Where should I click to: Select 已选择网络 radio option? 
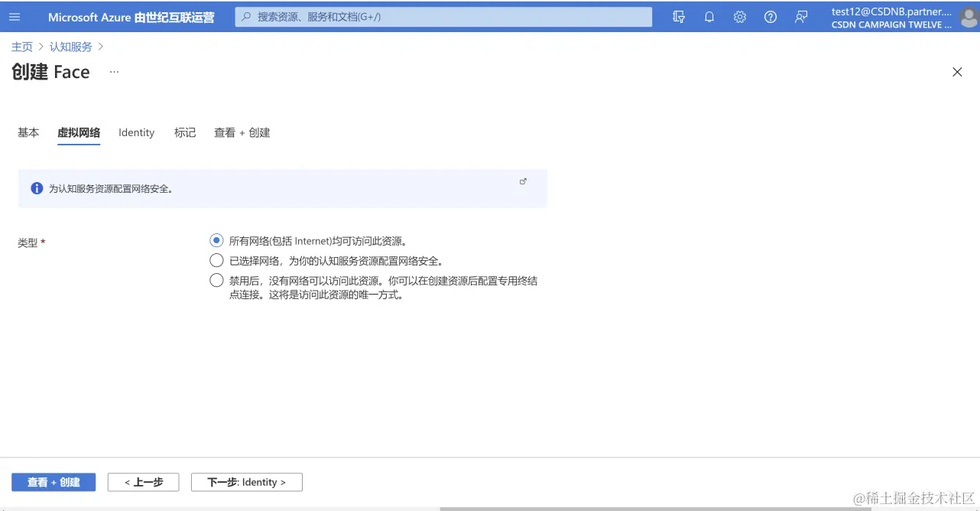tap(216, 260)
